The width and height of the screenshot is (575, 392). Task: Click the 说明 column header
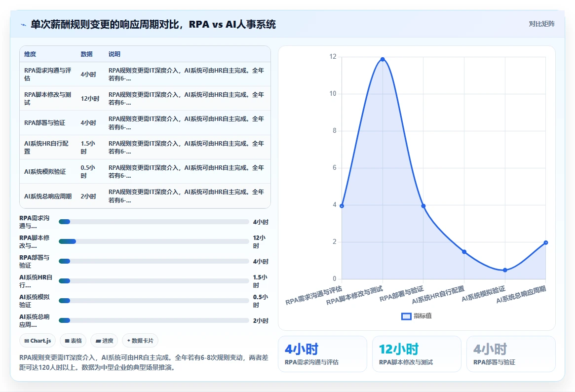point(114,54)
